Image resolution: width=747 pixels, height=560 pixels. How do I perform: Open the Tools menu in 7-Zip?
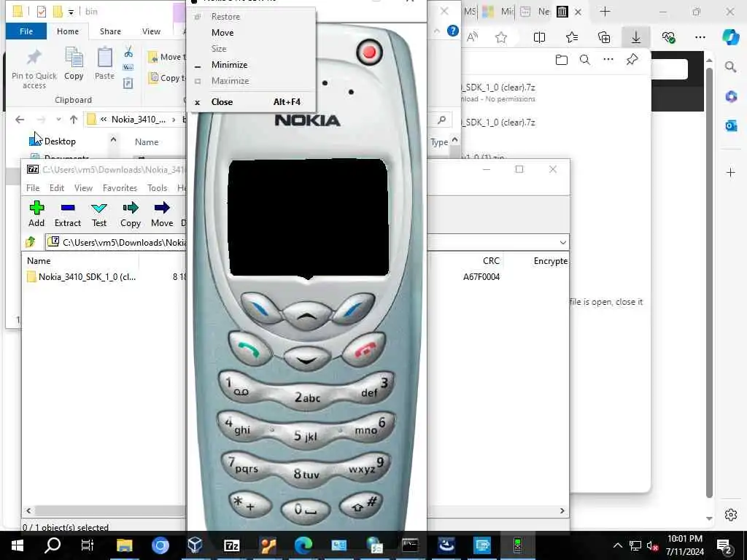point(158,187)
